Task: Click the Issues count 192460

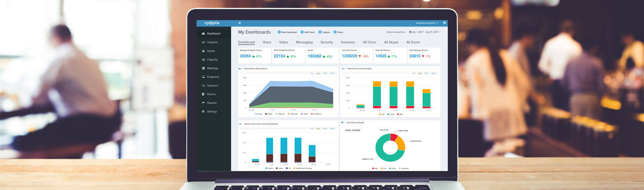Action: click(315, 56)
